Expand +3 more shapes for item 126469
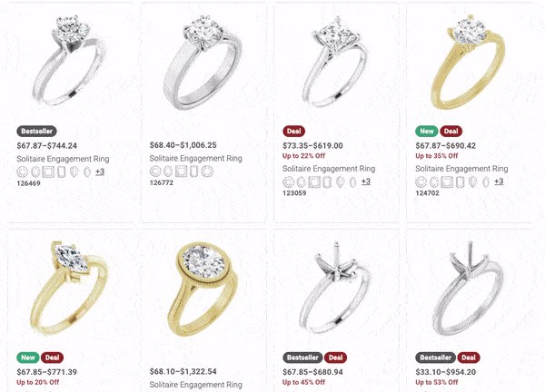Screen dimensions: 545x392 click(100, 171)
